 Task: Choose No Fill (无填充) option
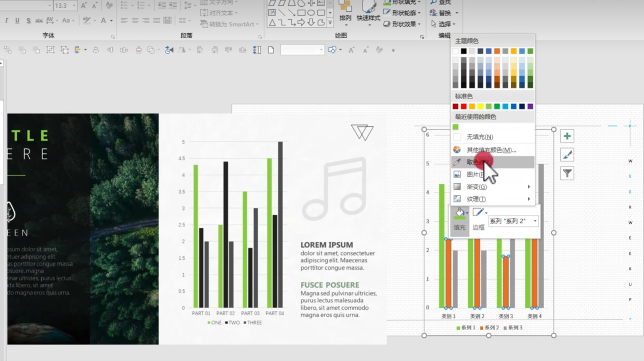493,137
